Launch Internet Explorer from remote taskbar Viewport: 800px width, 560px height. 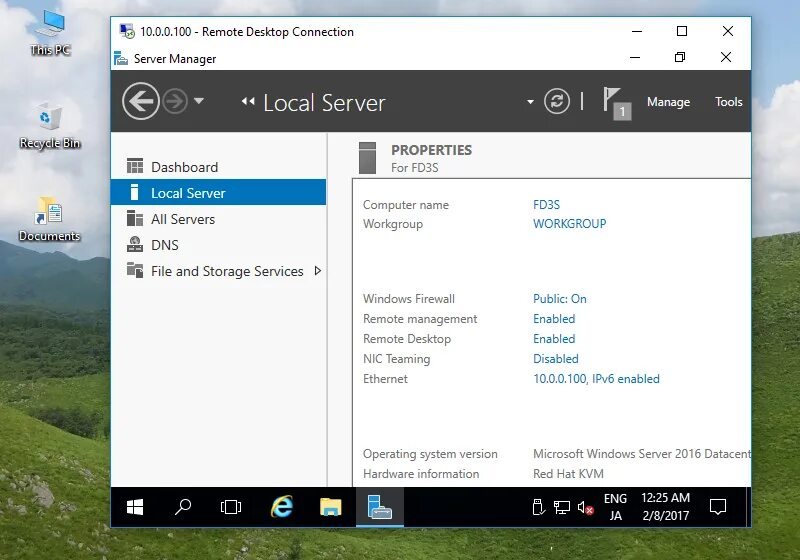click(x=281, y=507)
